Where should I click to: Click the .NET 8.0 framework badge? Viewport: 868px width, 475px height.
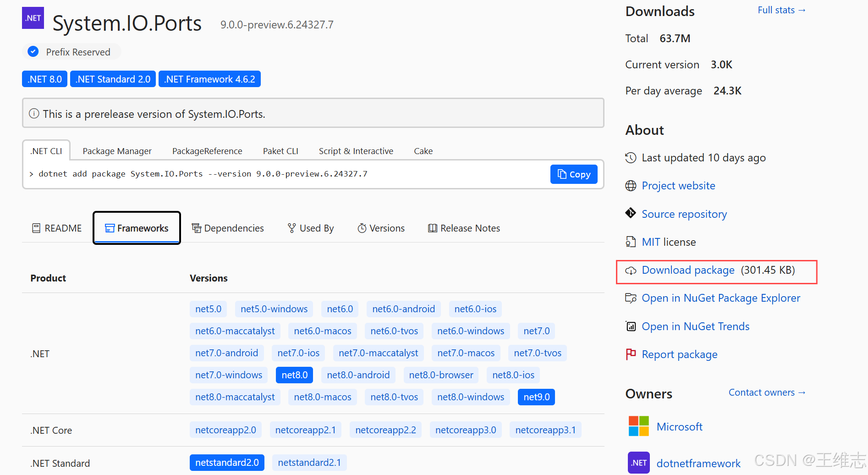click(44, 79)
